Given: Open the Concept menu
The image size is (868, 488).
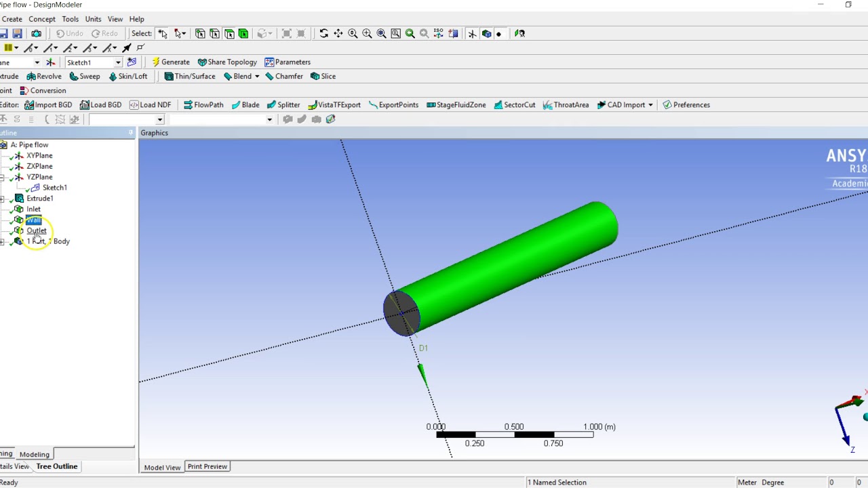Looking at the screenshot, I should [42, 19].
